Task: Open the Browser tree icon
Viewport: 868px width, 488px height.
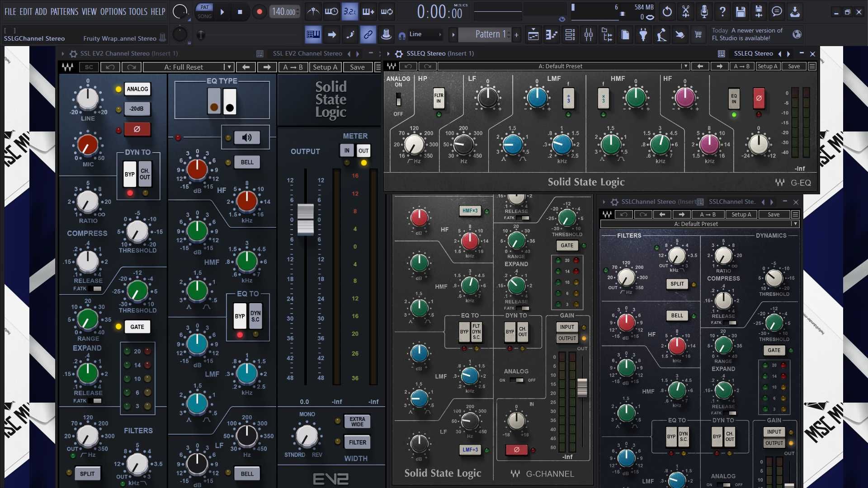Action: 607,34
